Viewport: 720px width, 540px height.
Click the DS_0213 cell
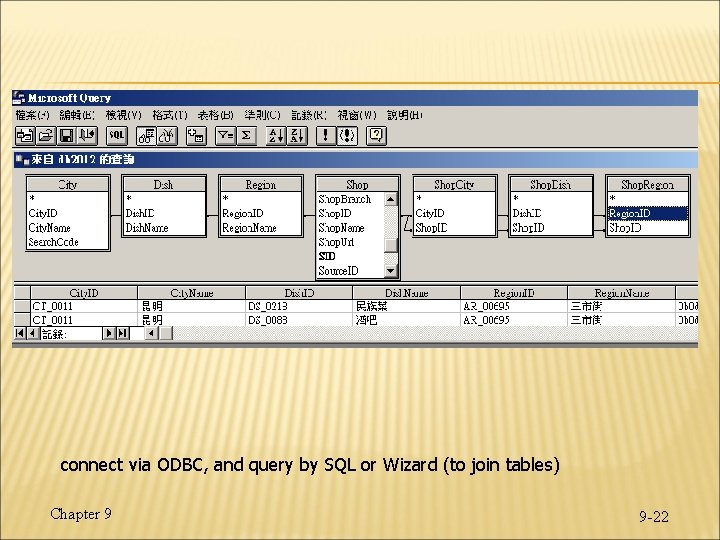click(299, 306)
